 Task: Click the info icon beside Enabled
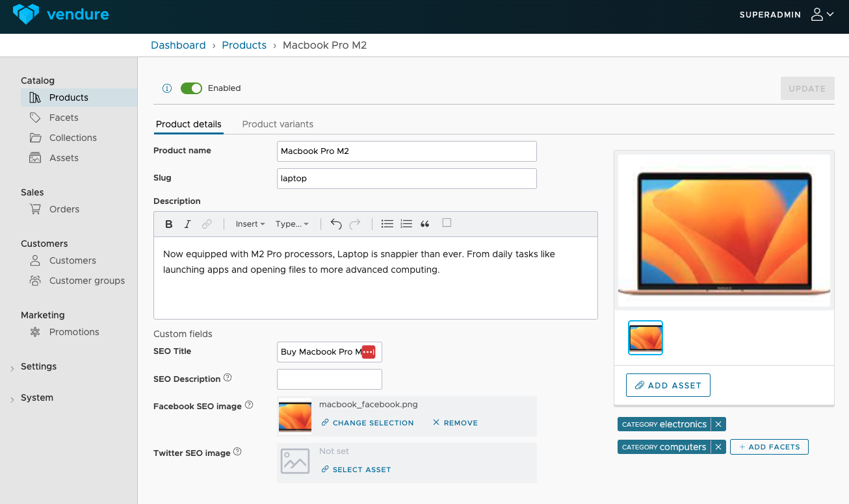point(167,88)
